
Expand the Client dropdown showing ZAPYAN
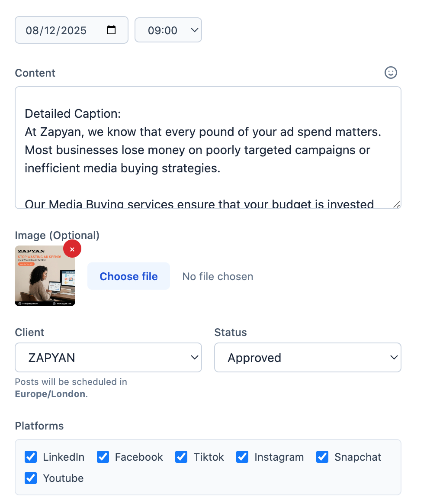[108, 358]
